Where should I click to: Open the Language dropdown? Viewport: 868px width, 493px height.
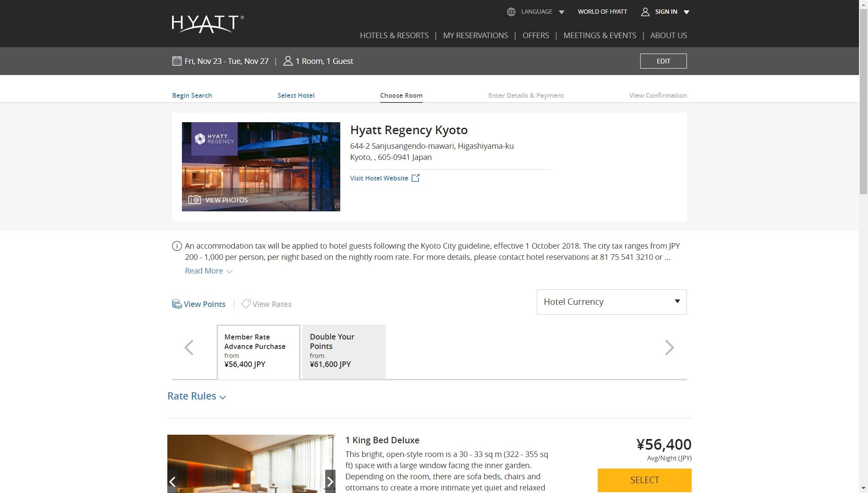coord(536,12)
